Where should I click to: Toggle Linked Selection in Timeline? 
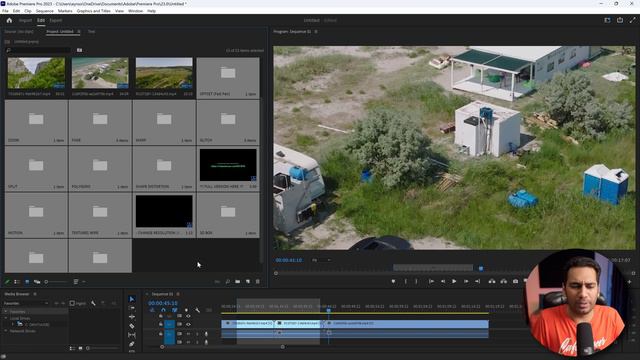tap(175, 310)
